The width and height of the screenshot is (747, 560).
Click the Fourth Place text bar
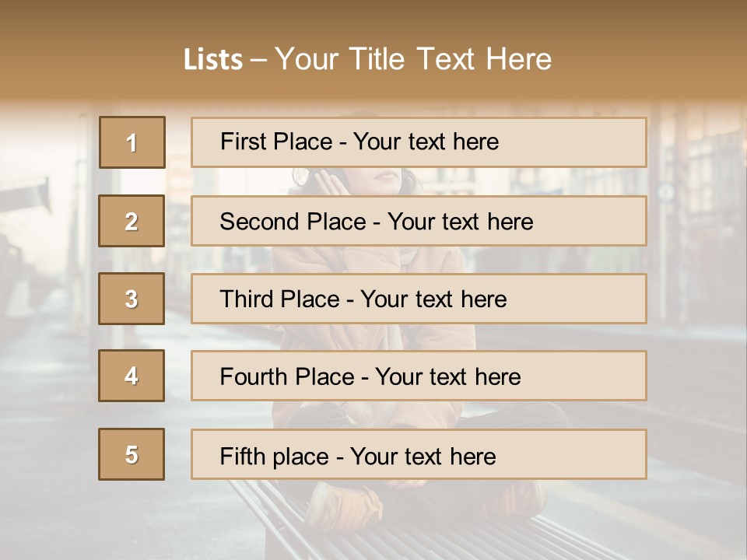click(419, 376)
